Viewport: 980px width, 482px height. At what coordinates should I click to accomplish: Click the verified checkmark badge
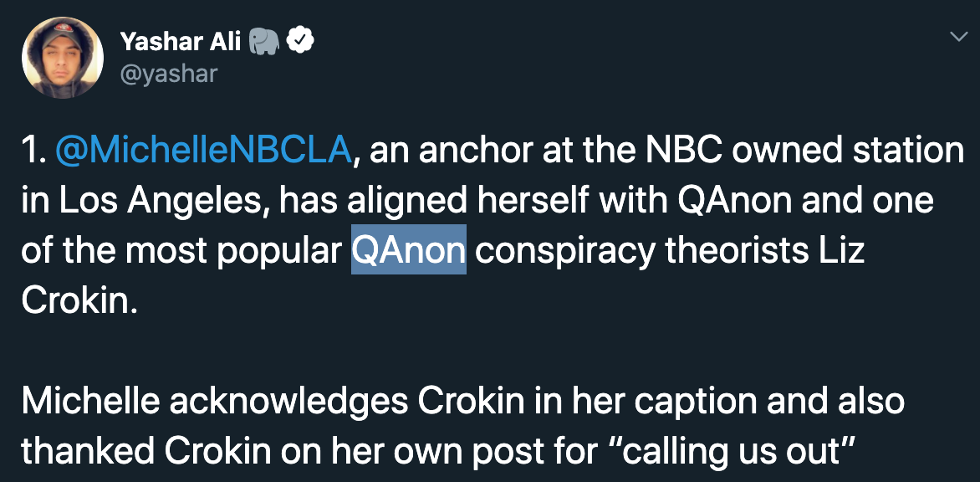300,41
